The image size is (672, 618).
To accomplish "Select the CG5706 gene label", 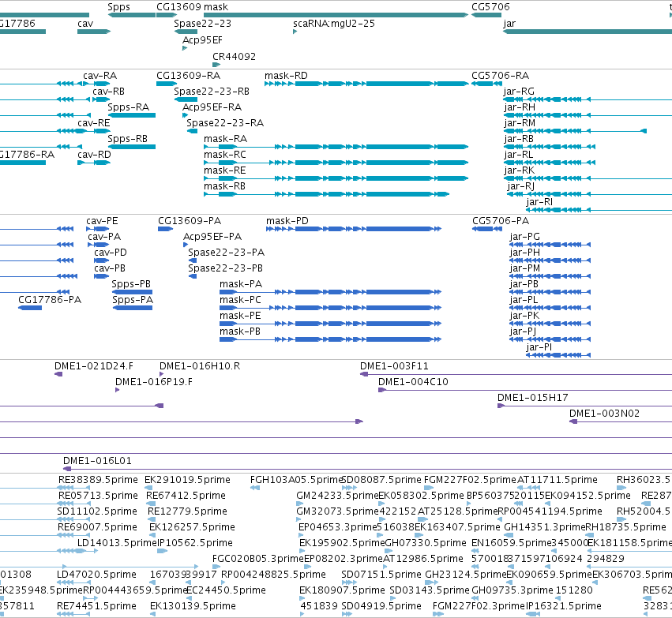I will click(490, 7).
